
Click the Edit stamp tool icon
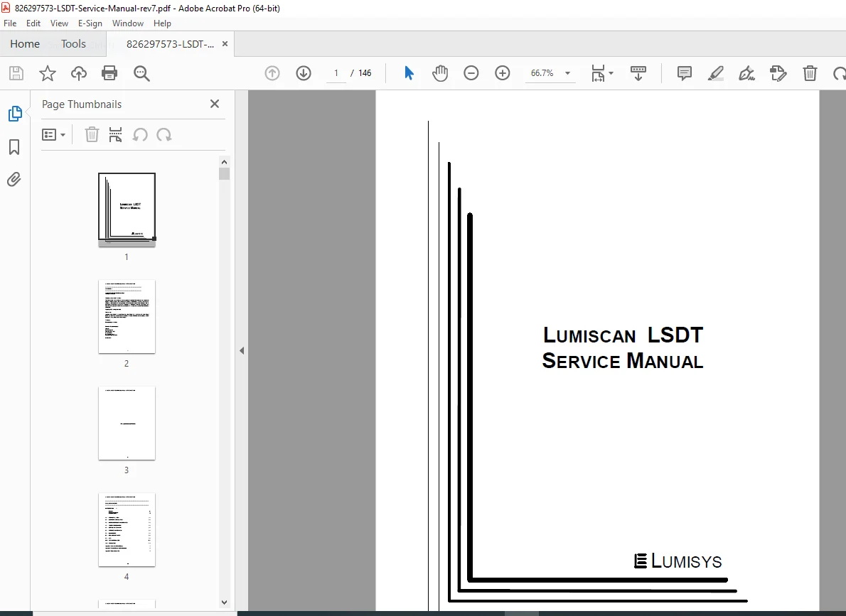point(778,72)
